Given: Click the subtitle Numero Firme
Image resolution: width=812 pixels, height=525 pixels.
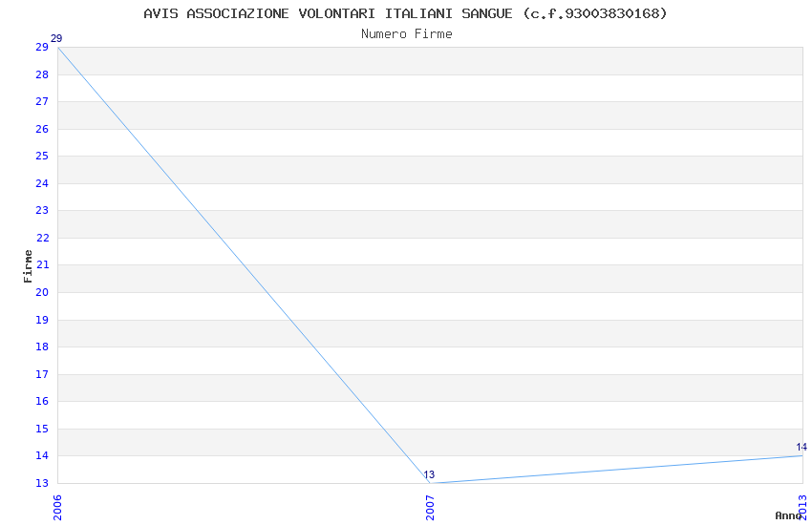Looking at the screenshot, I should [407, 34].
